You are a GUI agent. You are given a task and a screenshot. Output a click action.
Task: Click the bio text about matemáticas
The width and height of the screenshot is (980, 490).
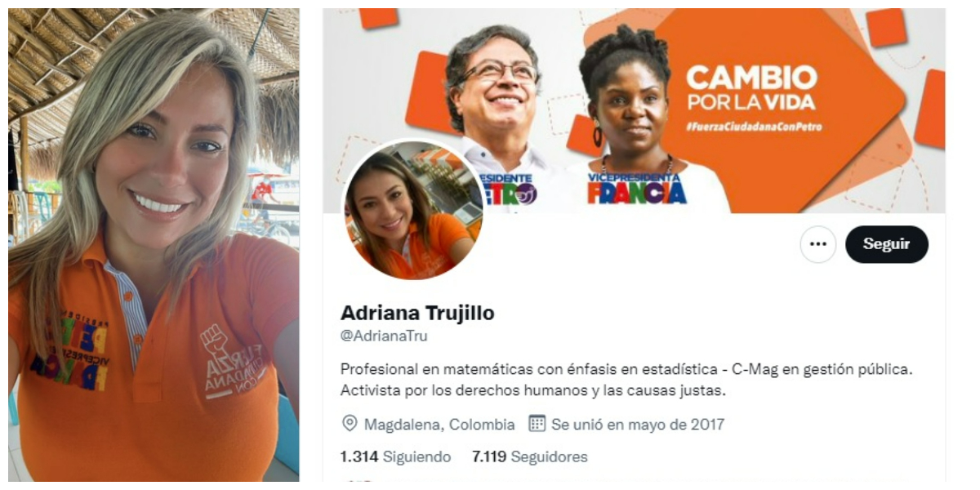click(626, 380)
